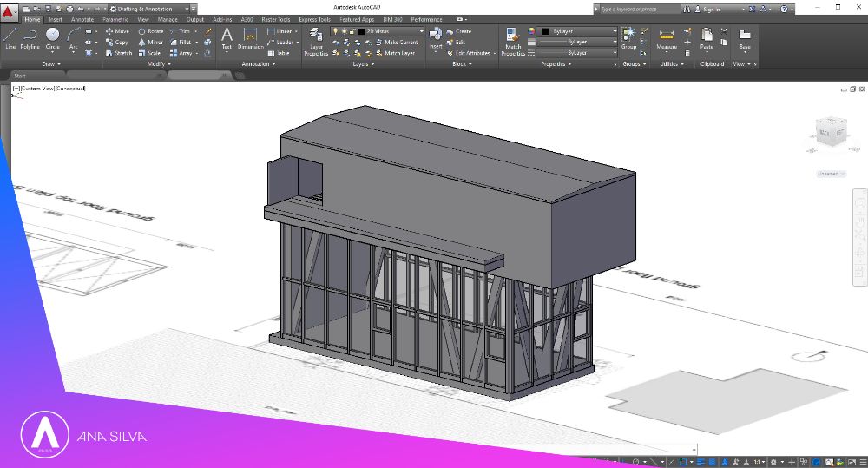Toggle hardware acceleration in status bar
This screenshot has width=868, height=468.
click(x=816, y=462)
